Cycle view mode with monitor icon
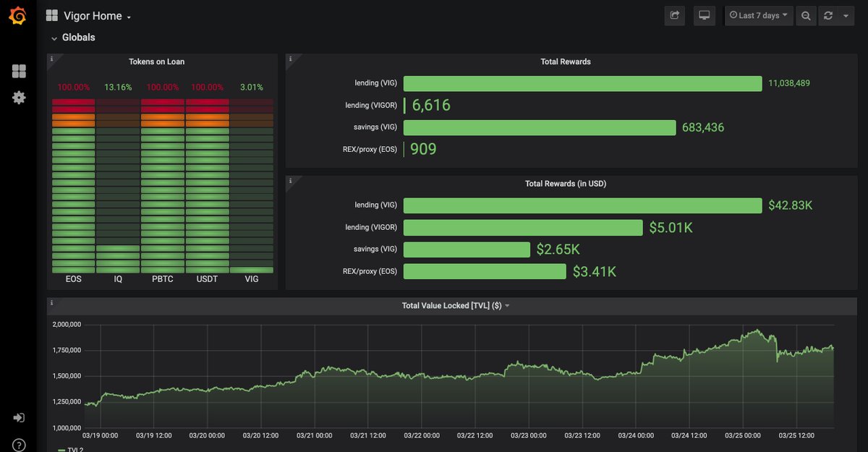The width and height of the screenshot is (868, 452). pos(704,15)
